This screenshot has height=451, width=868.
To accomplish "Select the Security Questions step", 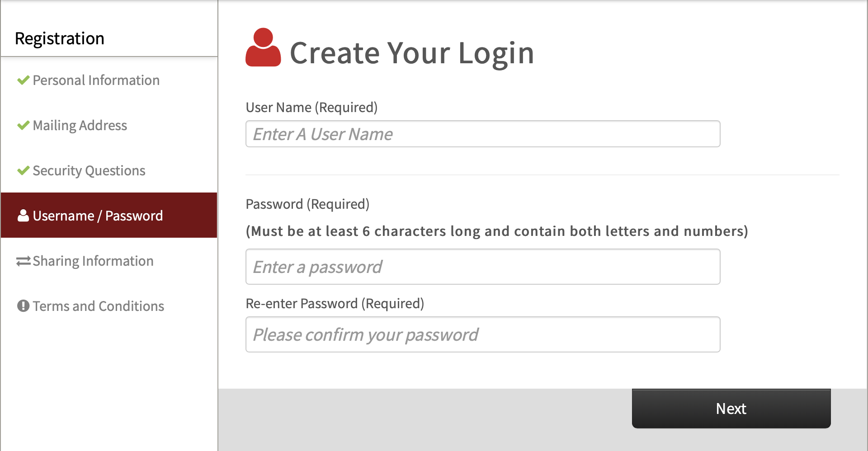I will (89, 171).
